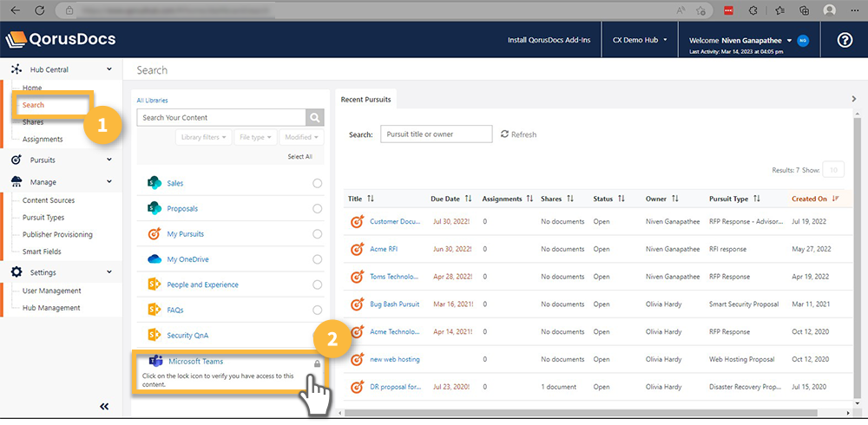Collapse the Hub Central section
The image size is (868, 425).
109,69
